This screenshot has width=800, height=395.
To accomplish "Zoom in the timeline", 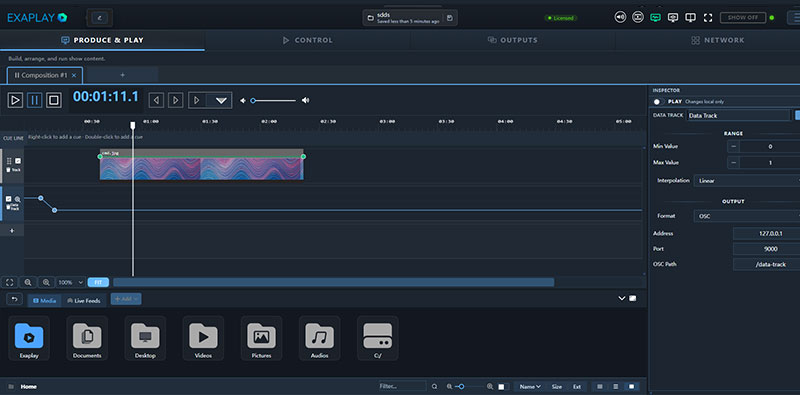I will pos(46,282).
